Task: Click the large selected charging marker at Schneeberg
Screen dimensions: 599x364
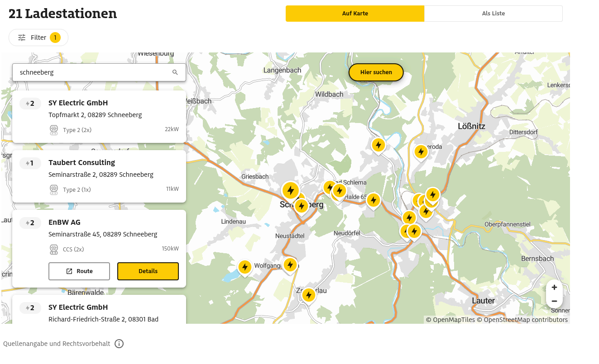Action: 291,190
